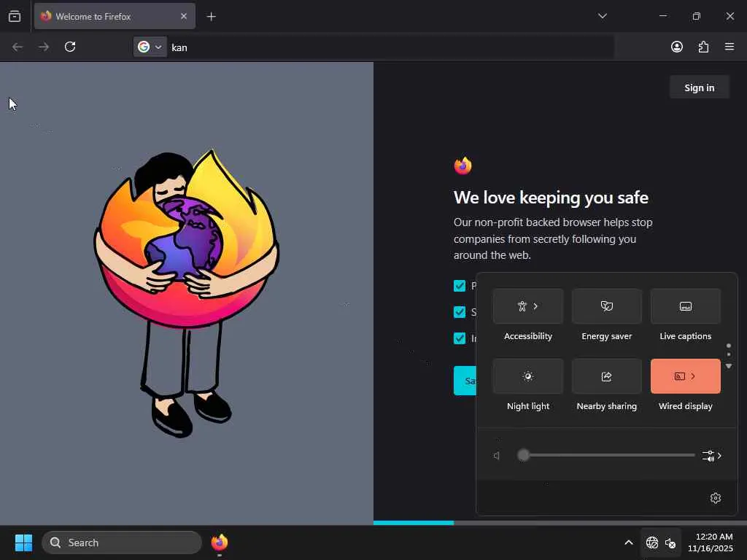This screenshot has height=560, width=747.
Task: Uncheck the third onboarding checkbox
Action: pyautogui.click(x=460, y=338)
